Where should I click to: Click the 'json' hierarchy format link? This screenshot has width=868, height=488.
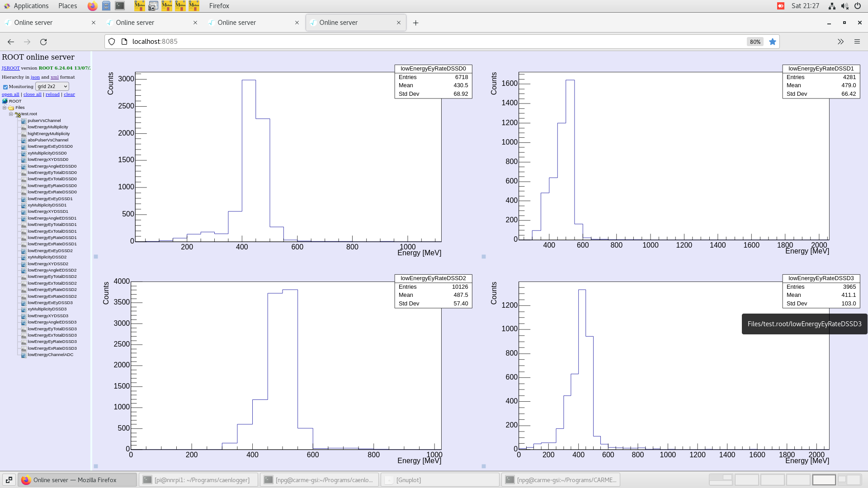pos(35,77)
